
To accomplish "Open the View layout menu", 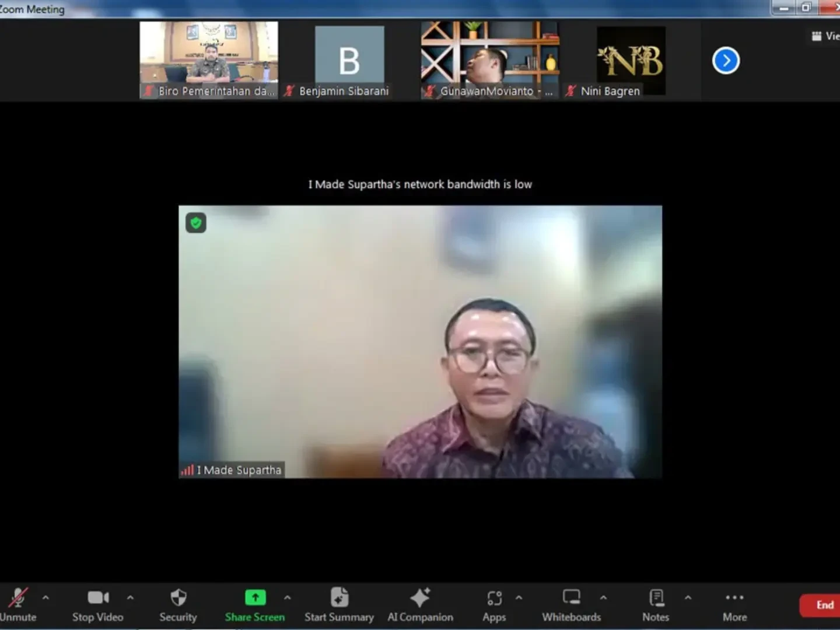I will coord(825,36).
